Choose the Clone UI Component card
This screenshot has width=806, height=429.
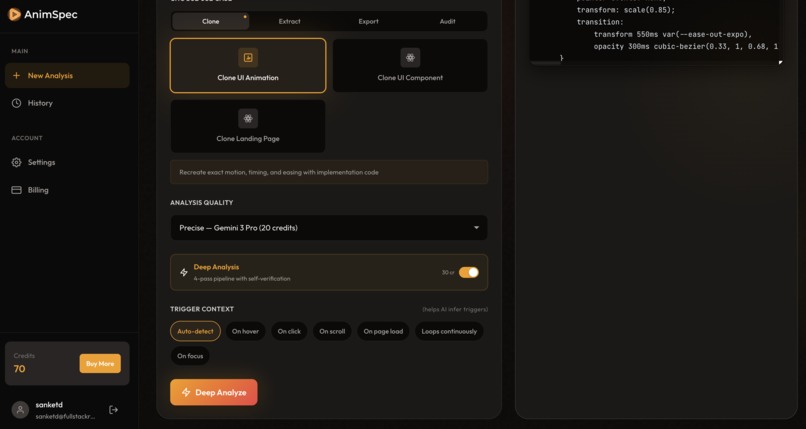410,65
